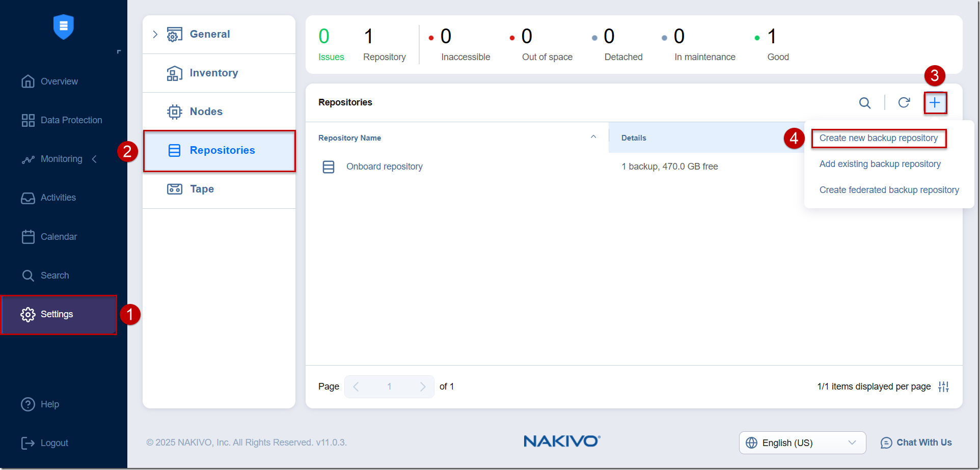Click the Details column header

634,138
